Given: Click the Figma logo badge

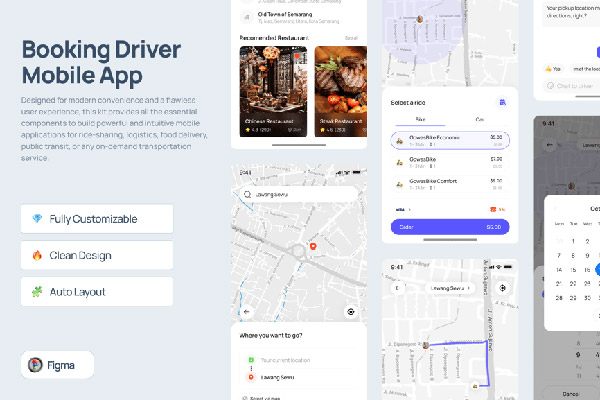Looking at the screenshot, I should [x=56, y=366].
